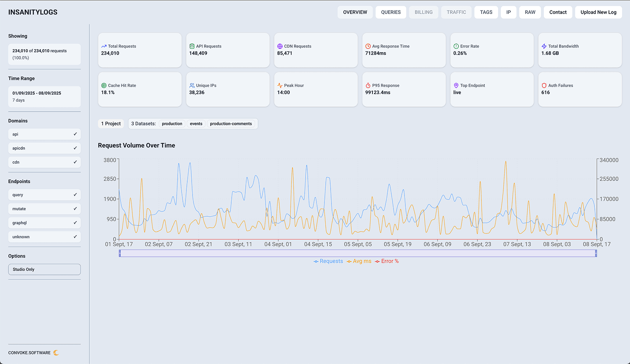Toggle the api domain filter off

coord(44,134)
